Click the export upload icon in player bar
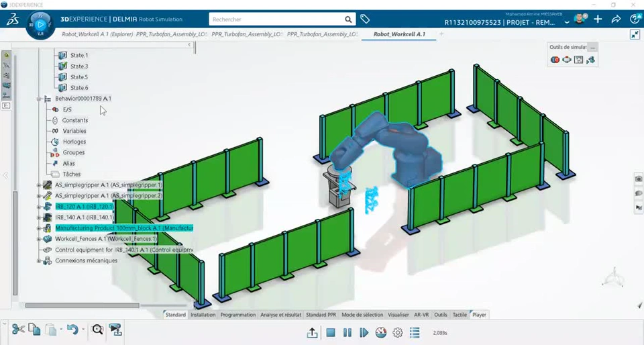The width and height of the screenshot is (644, 345). 312,333
